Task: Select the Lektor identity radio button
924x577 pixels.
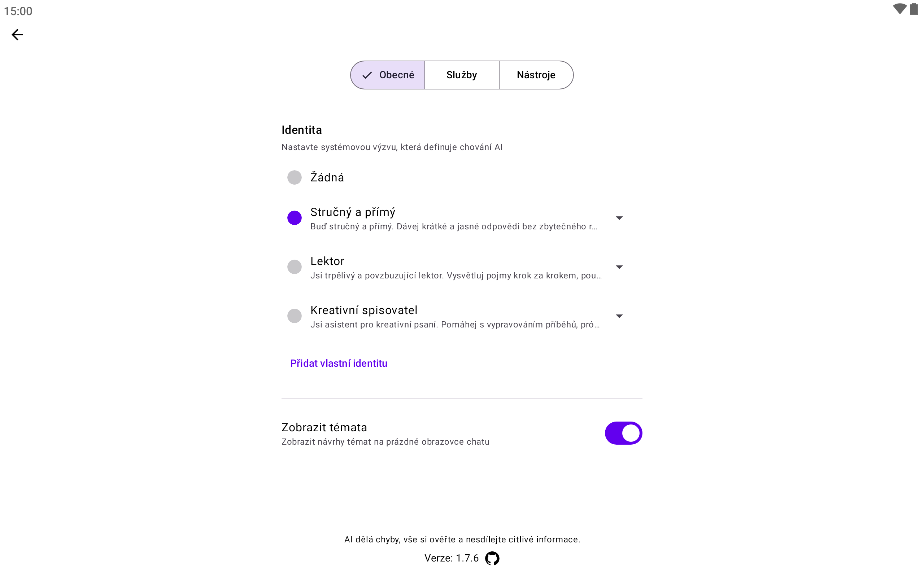Action: (x=295, y=267)
